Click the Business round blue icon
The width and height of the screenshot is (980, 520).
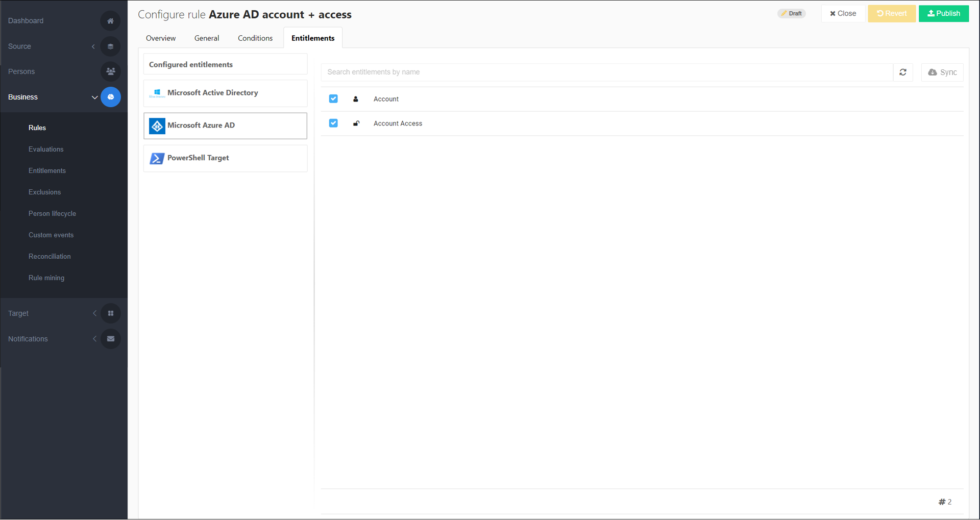(x=110, y=97)
